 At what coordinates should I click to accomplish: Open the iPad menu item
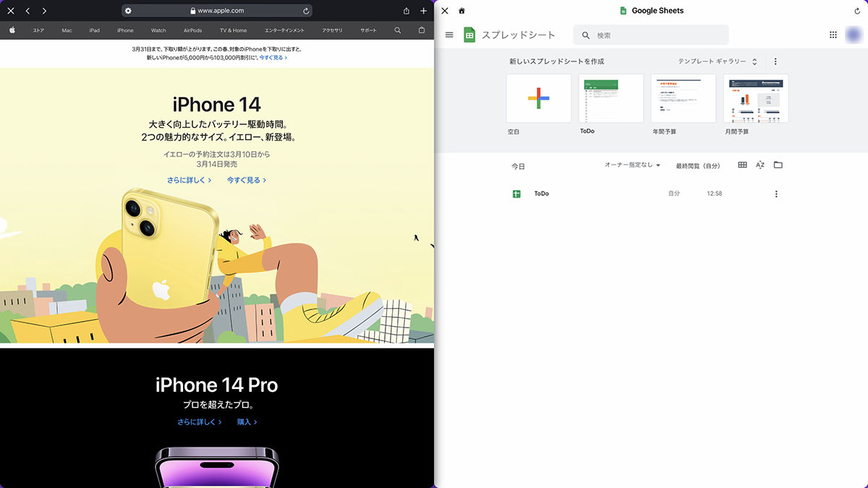coord(95,30)
